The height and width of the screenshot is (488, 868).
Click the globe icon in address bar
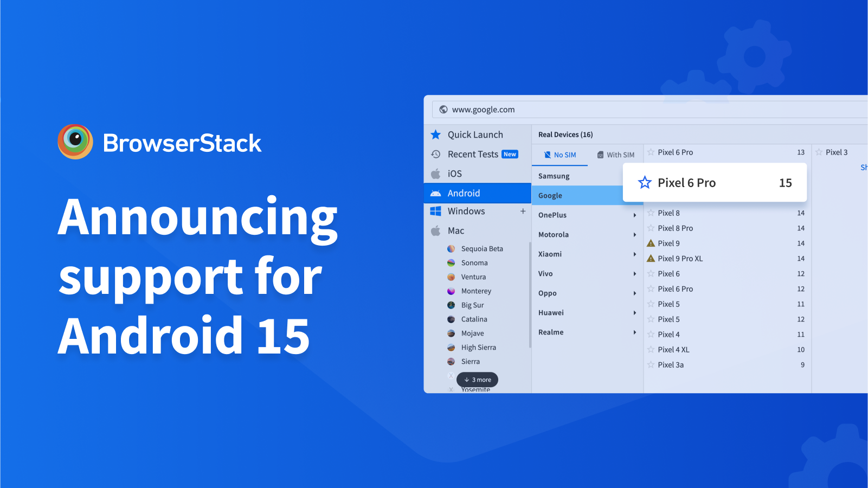pos(443,110)
